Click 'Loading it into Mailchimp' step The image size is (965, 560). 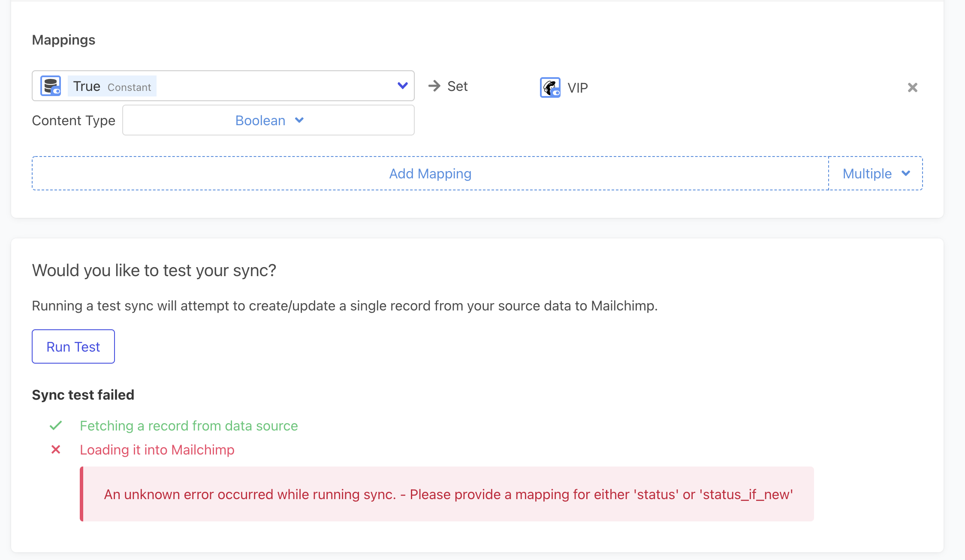[x=157, y=450]
